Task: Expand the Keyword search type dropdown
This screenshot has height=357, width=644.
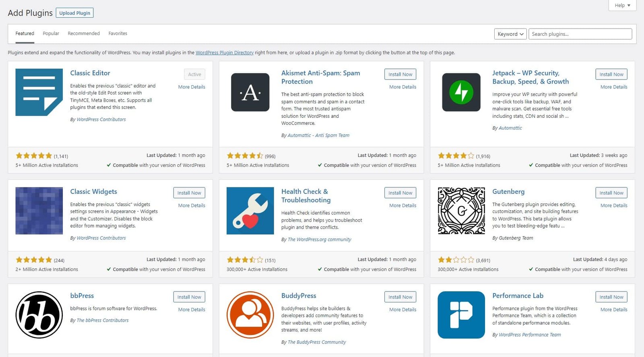Action: [x=510, y=34]
